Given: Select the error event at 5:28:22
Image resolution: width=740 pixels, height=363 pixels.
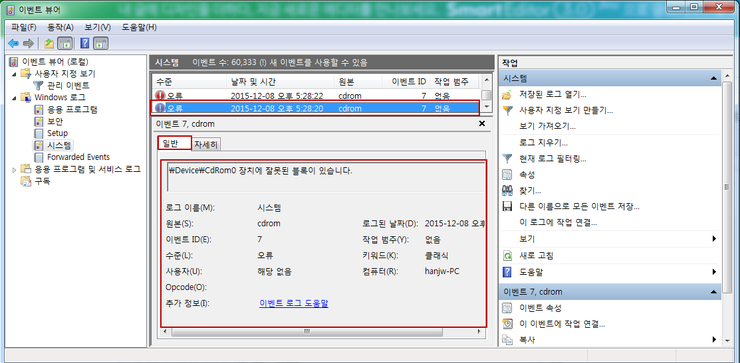Looking at the screenshot, I should [315, 95].
